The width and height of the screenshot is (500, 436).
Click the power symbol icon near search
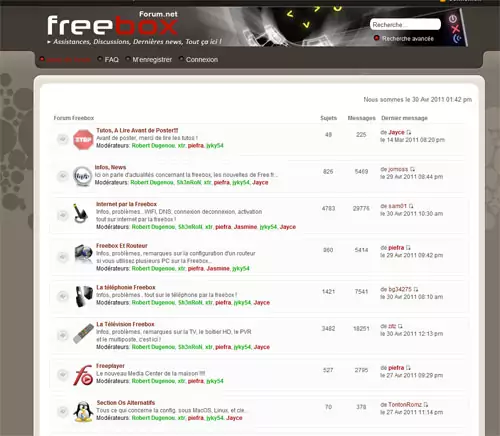pyautogui.click(x=452, y=19)
